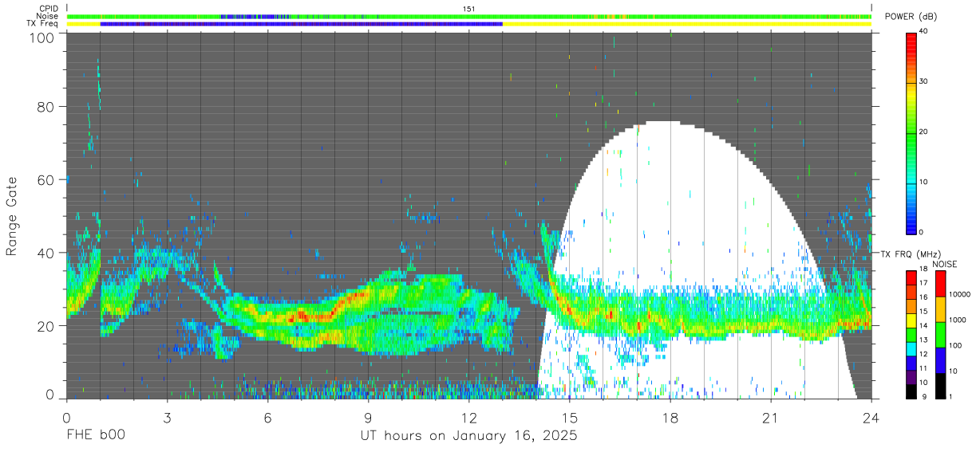Click the UT hours on January 16, 2025 title
980x452 pixels.
coord(469,436)
